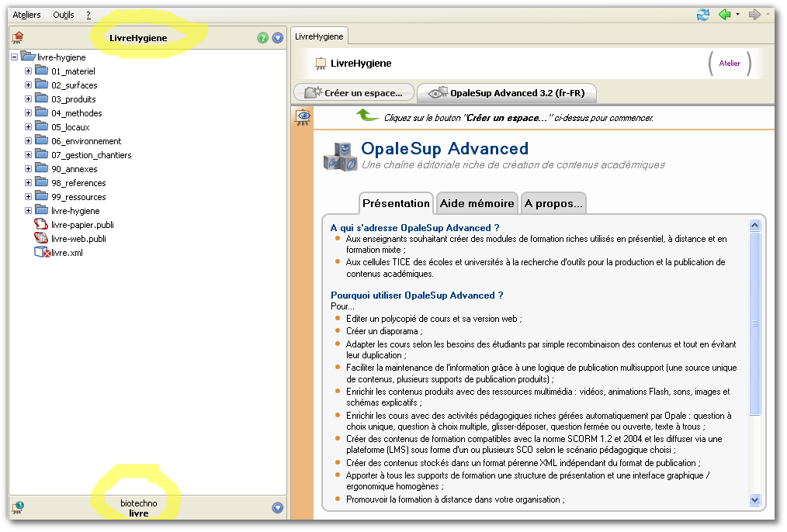Open the Ateliers menu
787x532 pixels.
click(26, 15)
